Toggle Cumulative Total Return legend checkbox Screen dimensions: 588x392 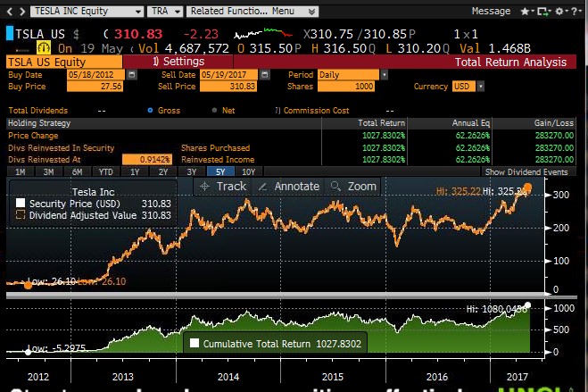click(193, 343)
